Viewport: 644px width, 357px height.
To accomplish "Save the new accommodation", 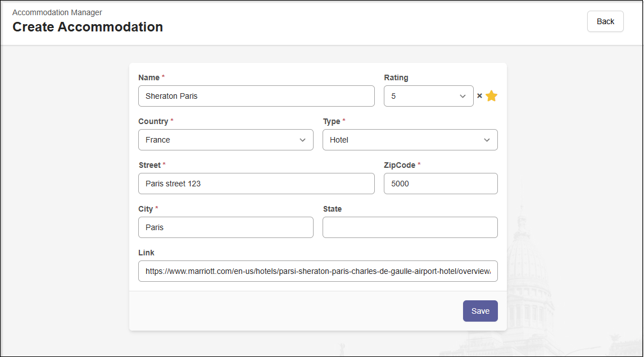I will [480, 311].
